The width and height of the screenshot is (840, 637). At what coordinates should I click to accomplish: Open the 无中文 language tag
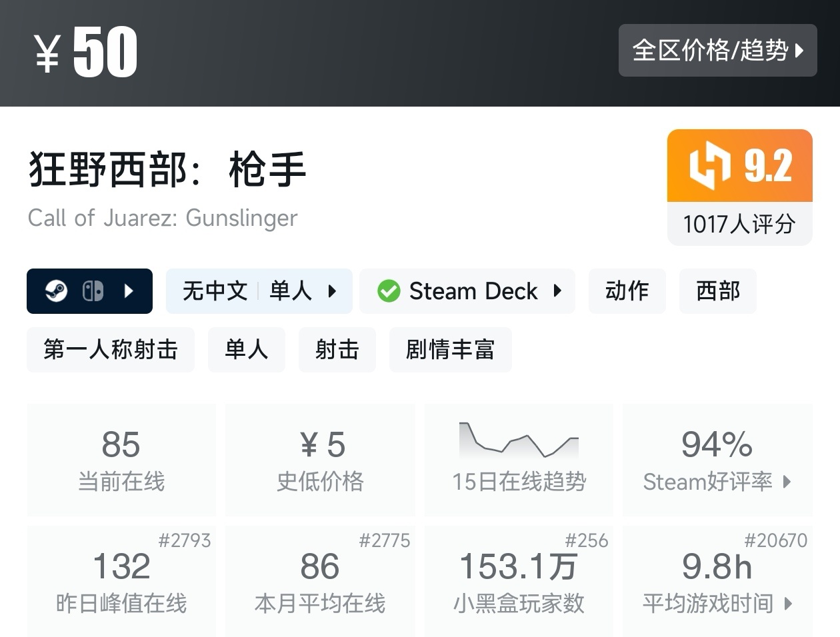pyautogui.click(x=215, y=291)
